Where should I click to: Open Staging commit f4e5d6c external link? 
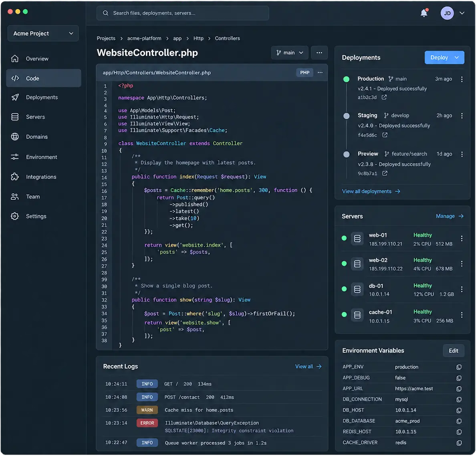pyautogui.click(x=385, y=135)
